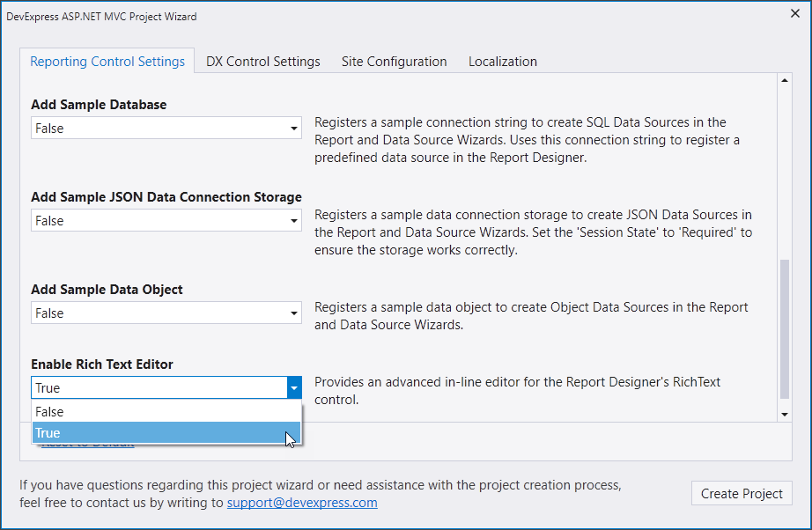Click the vertical scrollbar thumb
This screenshot has width=812, height=530.
785,329
